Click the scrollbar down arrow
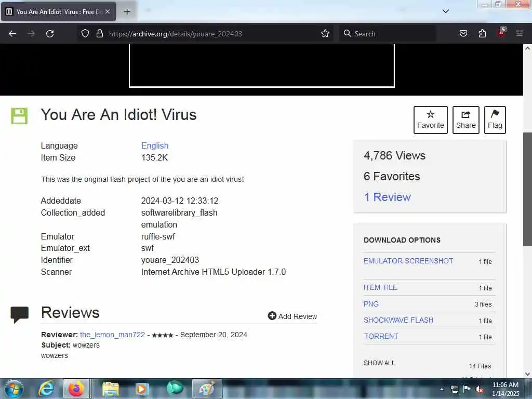 click(527, 374)
